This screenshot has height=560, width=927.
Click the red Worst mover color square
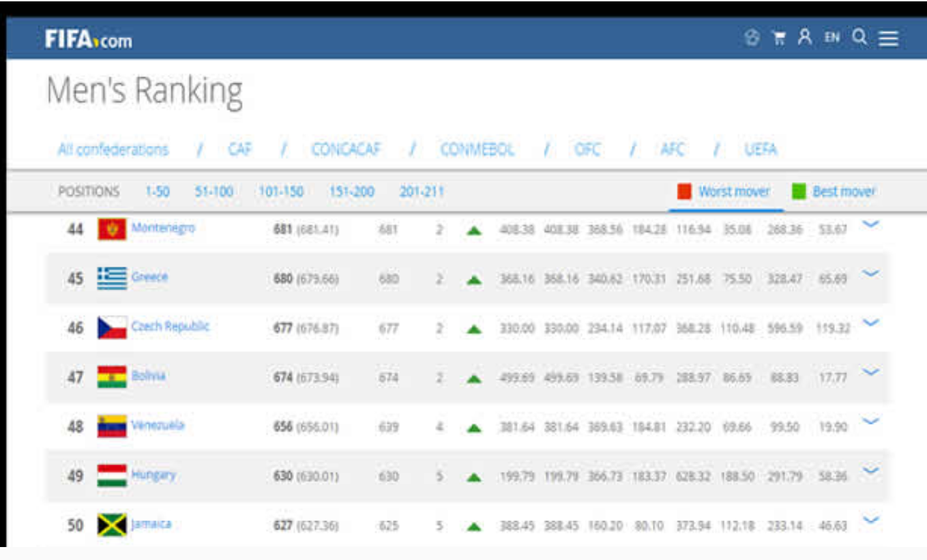coord(684,192)
